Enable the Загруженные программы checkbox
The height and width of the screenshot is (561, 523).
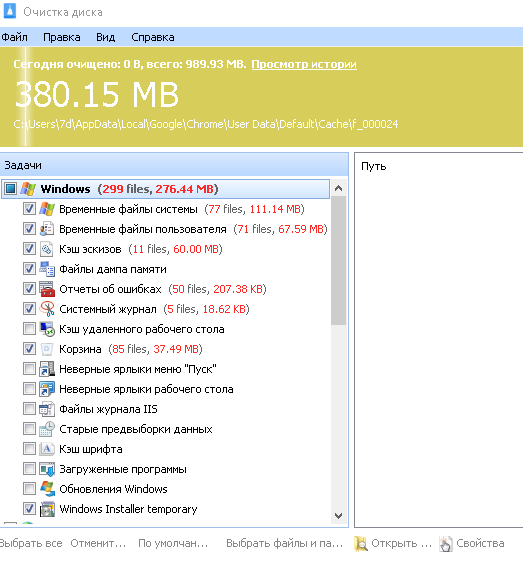click(x=29, y=469)
